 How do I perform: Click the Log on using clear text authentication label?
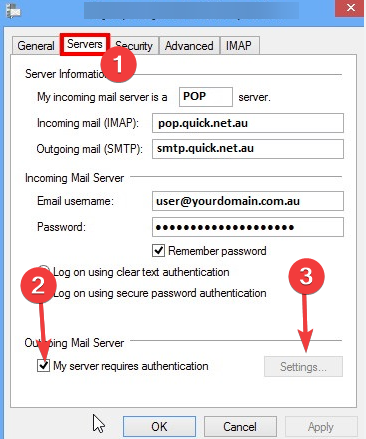(141, 272)
